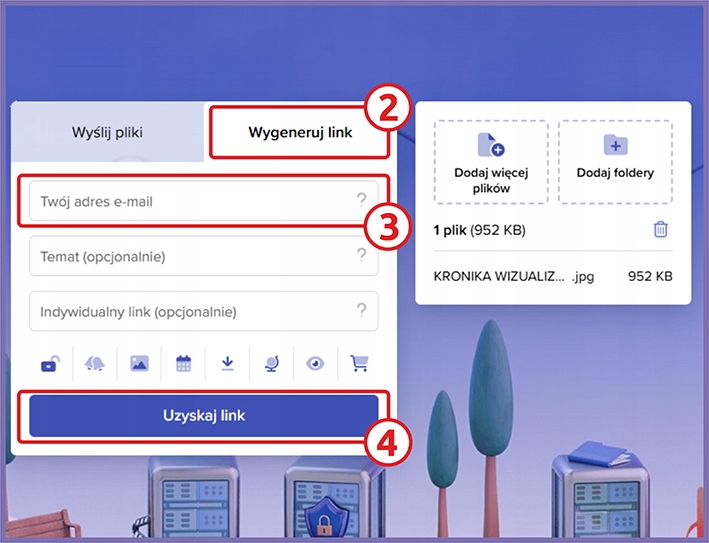Select the Wygeneruj link tab
Viewport: 709px width, 543px height.
[x=300, y=132]
